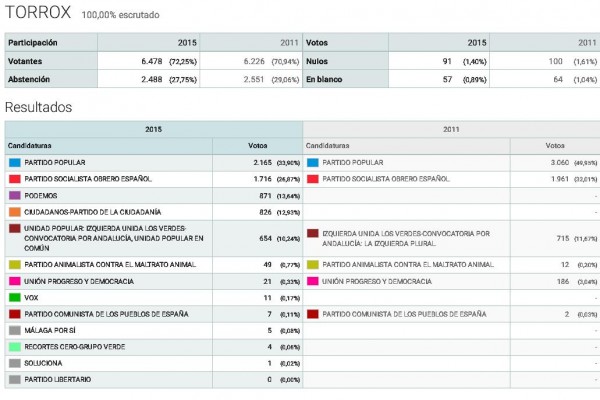The width and height of the screenshot is (600, 400).
Task: Click PARTIDO POPULAR in the 2015 column
Action: pos(55,163)
